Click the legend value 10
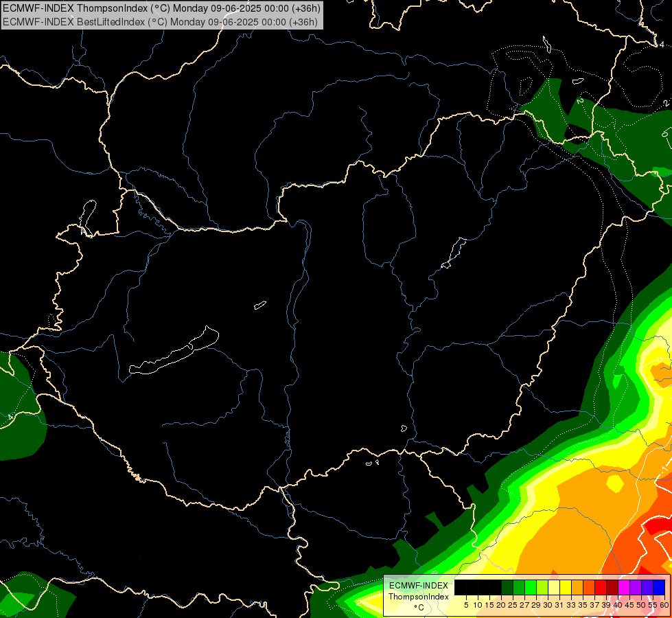 [478, 605]
